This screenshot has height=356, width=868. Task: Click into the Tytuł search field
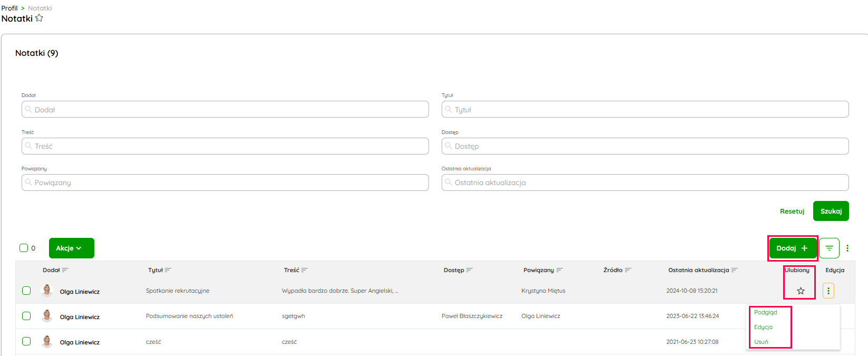click(645, 110)
